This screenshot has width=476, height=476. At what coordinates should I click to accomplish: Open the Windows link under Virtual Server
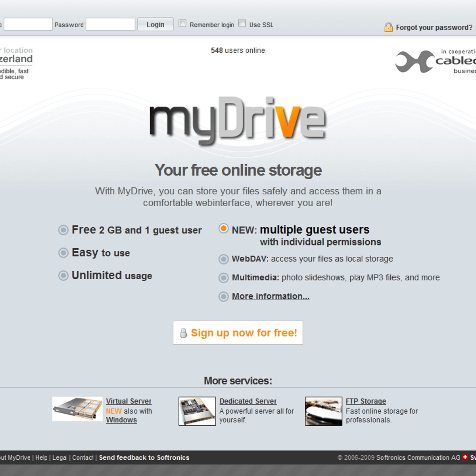click(121, 420)
